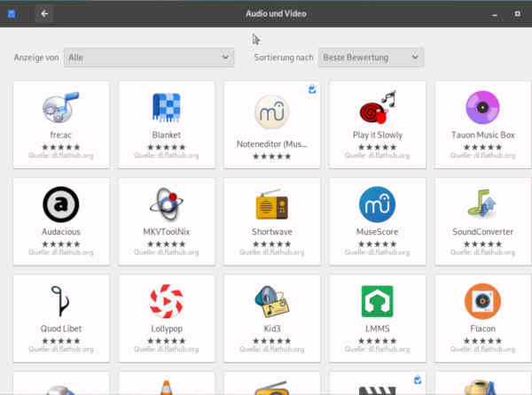
Task: Click the Tauon Music Box label
Action: pos(483,135)
